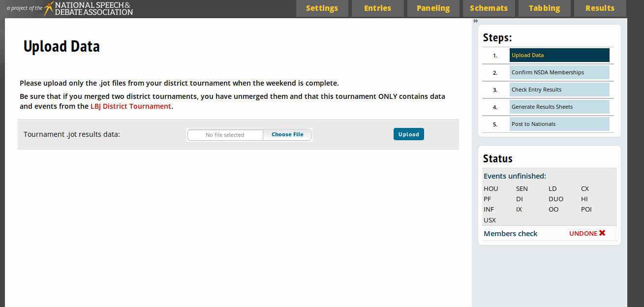Select the Upload Data step

point(559,55)
